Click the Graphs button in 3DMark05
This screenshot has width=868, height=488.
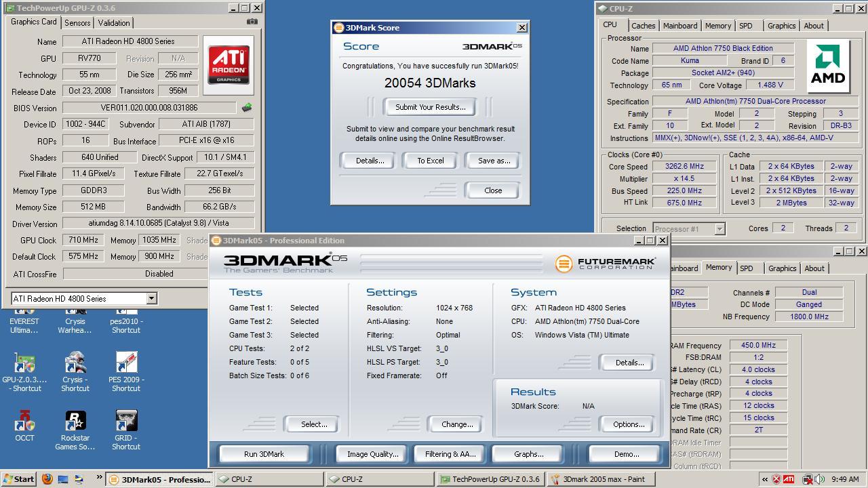(528, 454)
